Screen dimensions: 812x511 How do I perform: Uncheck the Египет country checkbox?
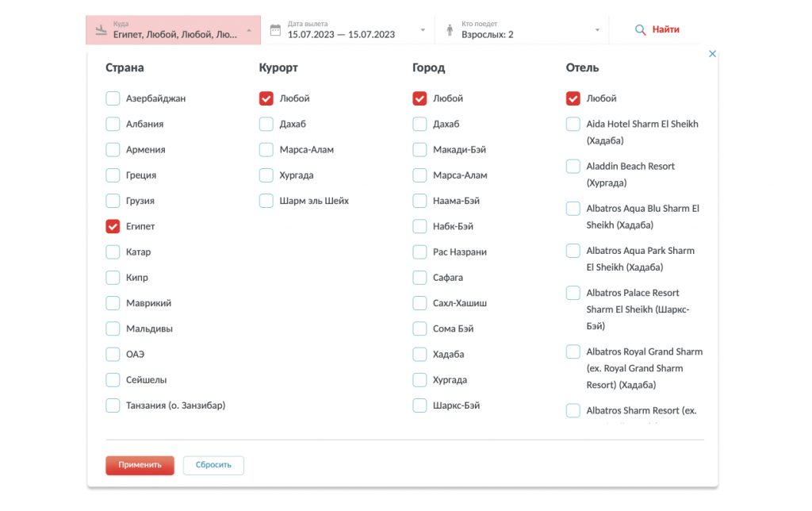[x=113, y=227]
